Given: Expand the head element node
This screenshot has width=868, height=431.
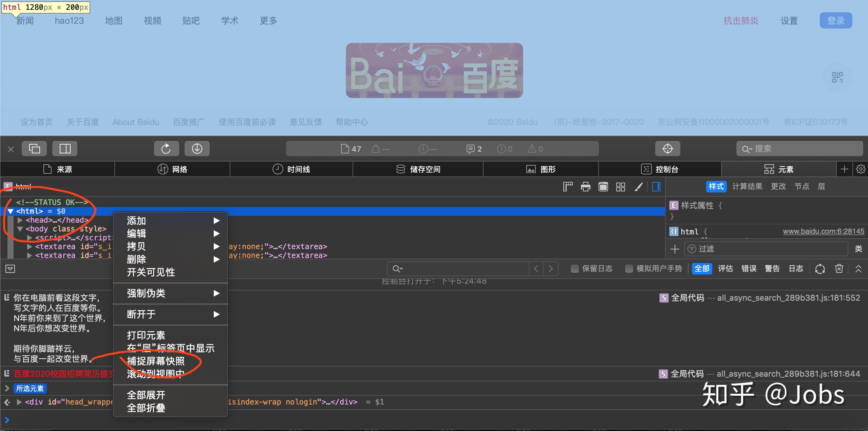Looking at the screenshot, I should click(x=20, y=220).
